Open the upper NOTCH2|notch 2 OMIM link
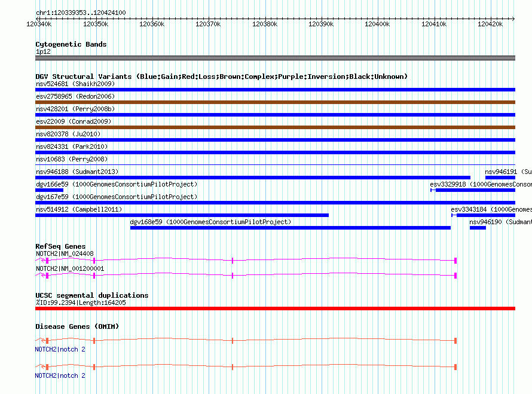Viewport: 532px width, 394px height. [60, 349]
